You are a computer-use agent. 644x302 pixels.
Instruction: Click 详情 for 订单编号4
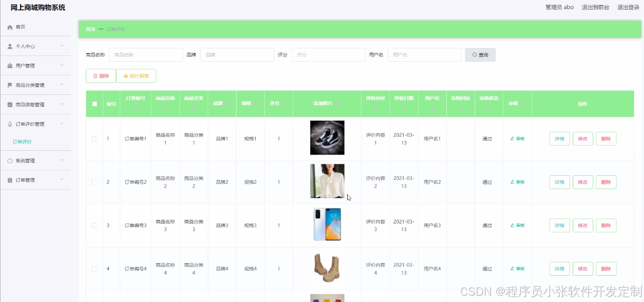coord(560,269)
